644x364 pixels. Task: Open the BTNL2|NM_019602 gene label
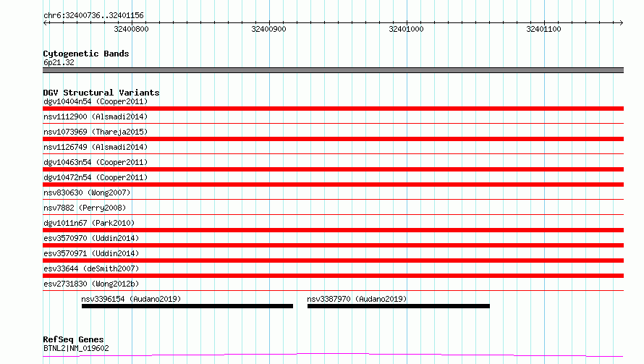pyautogui.click(x=77, y=348)
